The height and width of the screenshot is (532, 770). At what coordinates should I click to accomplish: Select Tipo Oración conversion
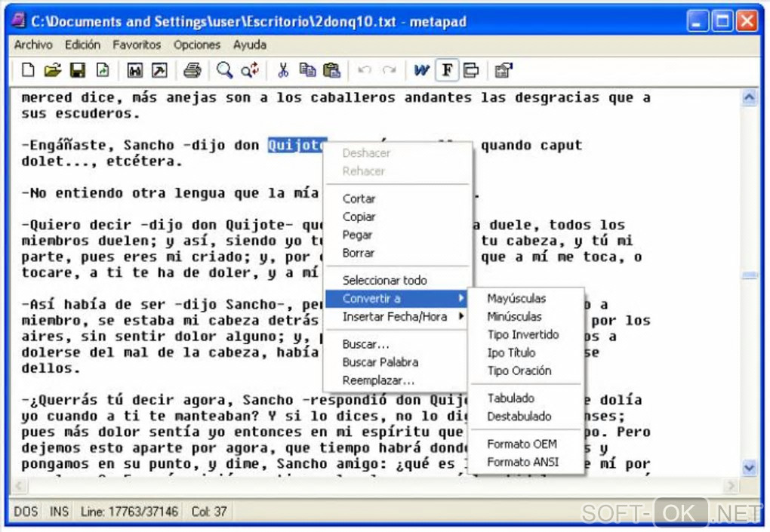coord(526,371)
